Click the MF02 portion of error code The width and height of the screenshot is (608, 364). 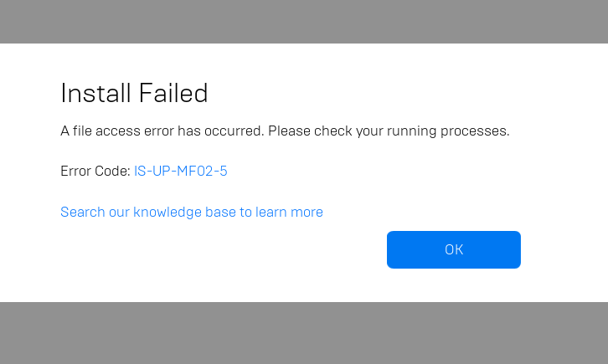point(193,172)
